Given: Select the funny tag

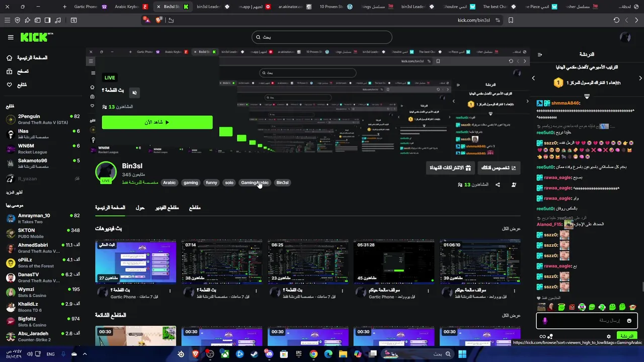Looking at the screenshot, I should click(x=211, y=183).
